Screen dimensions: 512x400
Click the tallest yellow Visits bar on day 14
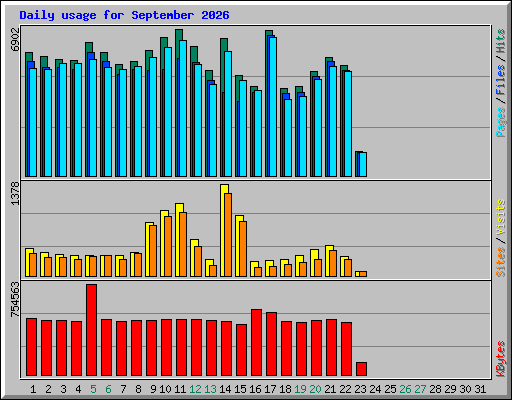[224, 230]
